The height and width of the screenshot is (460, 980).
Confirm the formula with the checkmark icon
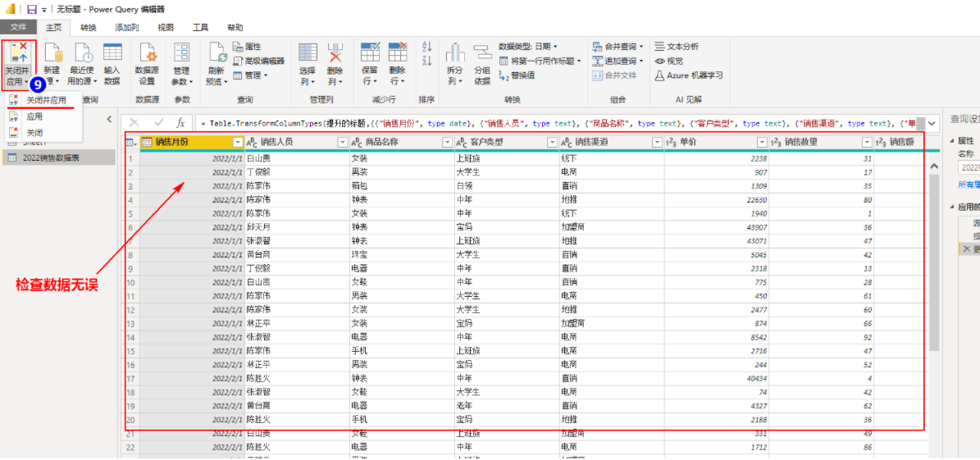pyautogui.click(x=158, y=123)
